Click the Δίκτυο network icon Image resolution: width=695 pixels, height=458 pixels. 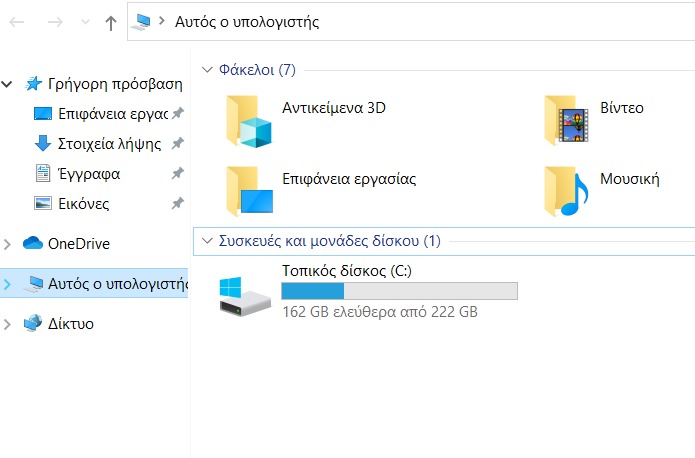coord(33,324)
